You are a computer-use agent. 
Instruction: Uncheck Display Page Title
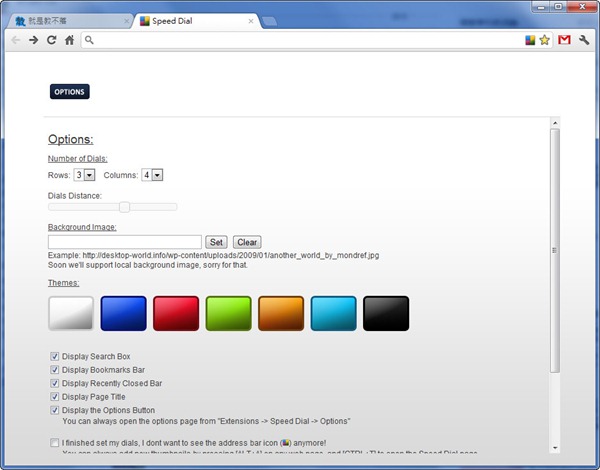[55, 397]
